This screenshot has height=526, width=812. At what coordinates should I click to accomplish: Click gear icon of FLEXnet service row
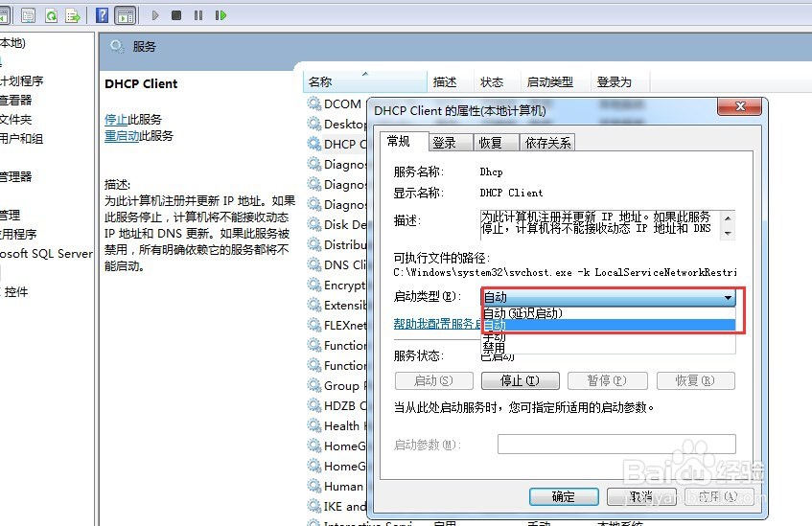[313, 325]
